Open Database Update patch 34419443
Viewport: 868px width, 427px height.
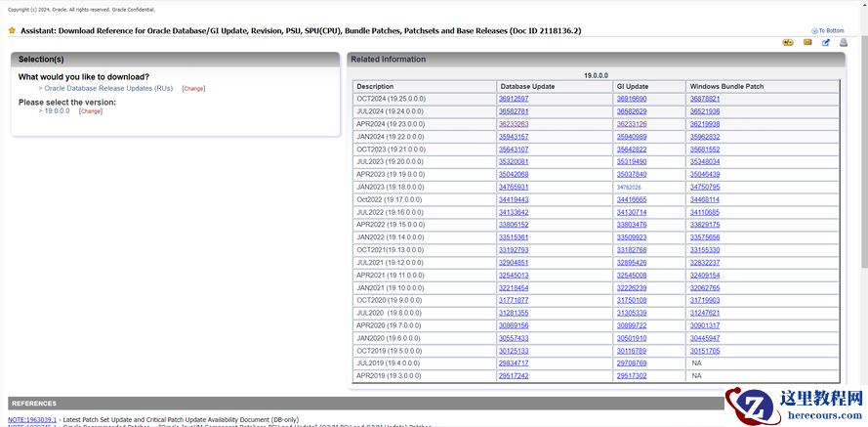tap(514, 199)
